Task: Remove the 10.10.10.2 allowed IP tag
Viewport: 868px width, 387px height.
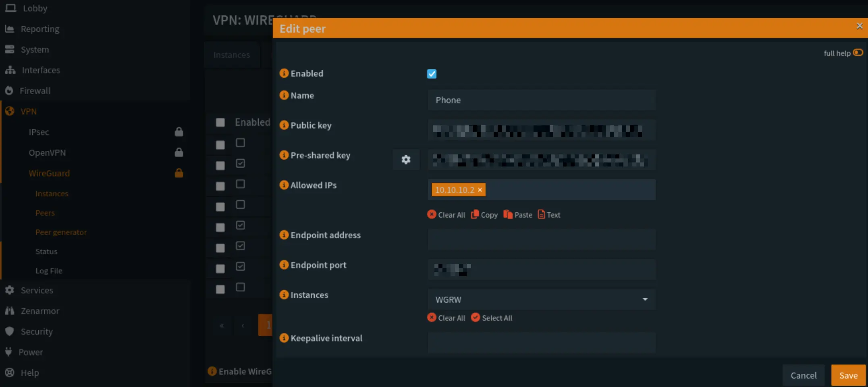Action: coord(480,190)
